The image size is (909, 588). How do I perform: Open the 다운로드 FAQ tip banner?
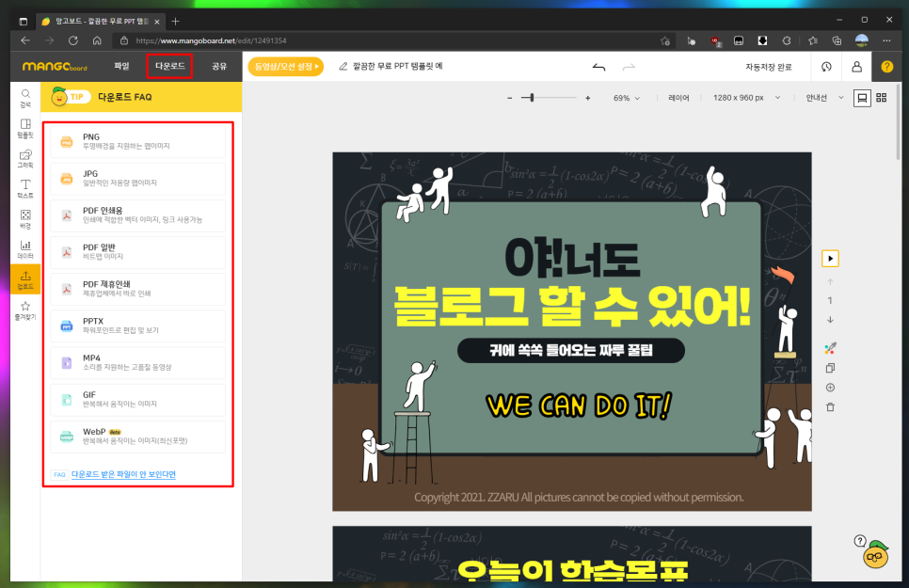[x=141, y=97]
